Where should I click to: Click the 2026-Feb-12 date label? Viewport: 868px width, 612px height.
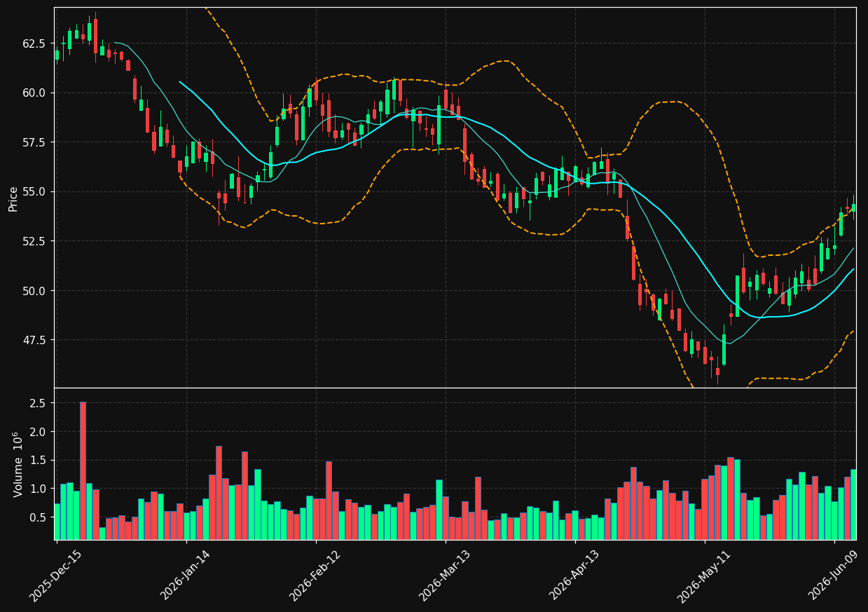tap(315, 575)
